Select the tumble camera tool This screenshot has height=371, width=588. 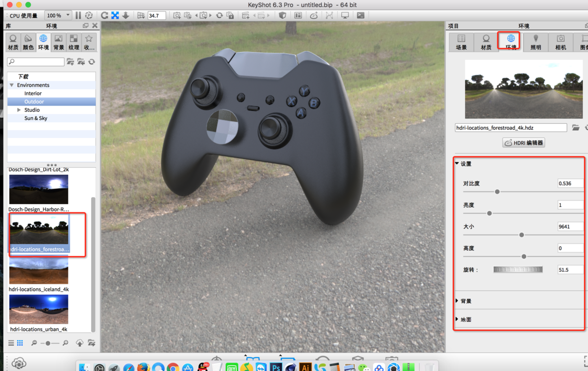[x=104, y=15]
